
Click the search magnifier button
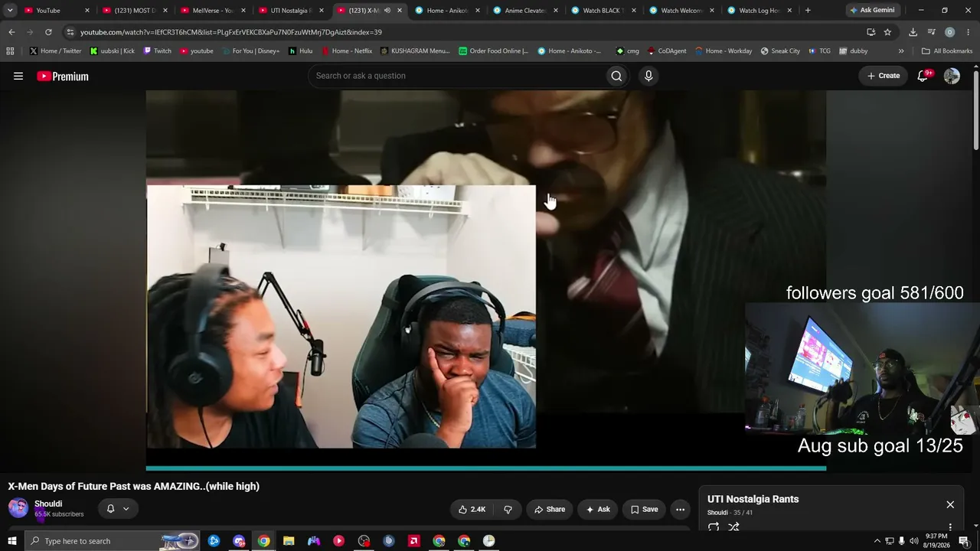tap(616, 76)
